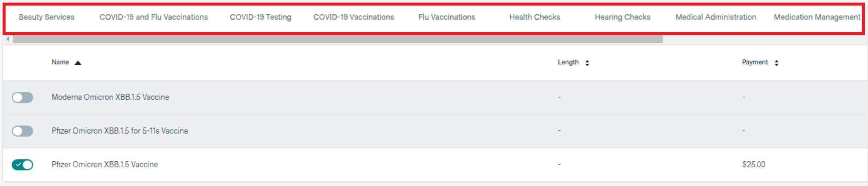
Task: Click the horizontal tab scrollbar thumb
Action: [x=338, y=39]
